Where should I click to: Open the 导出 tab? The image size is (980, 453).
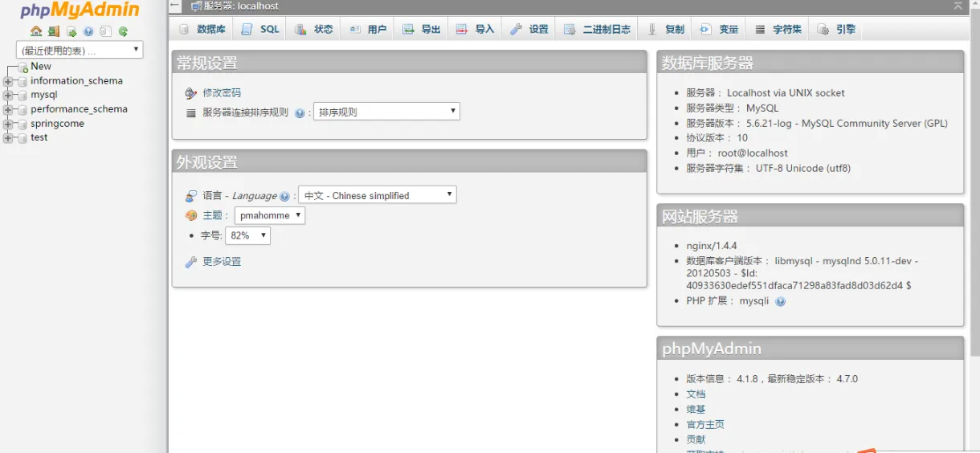click(422, 29)
